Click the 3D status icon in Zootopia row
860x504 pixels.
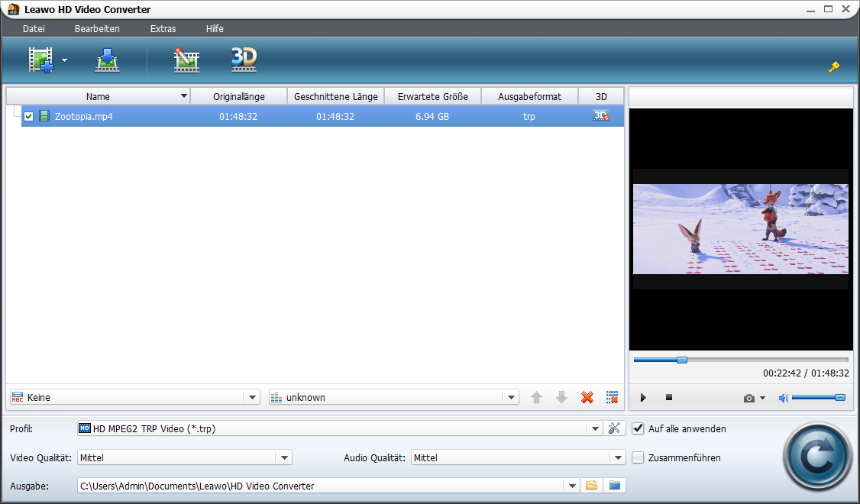(x=601, y=116)
